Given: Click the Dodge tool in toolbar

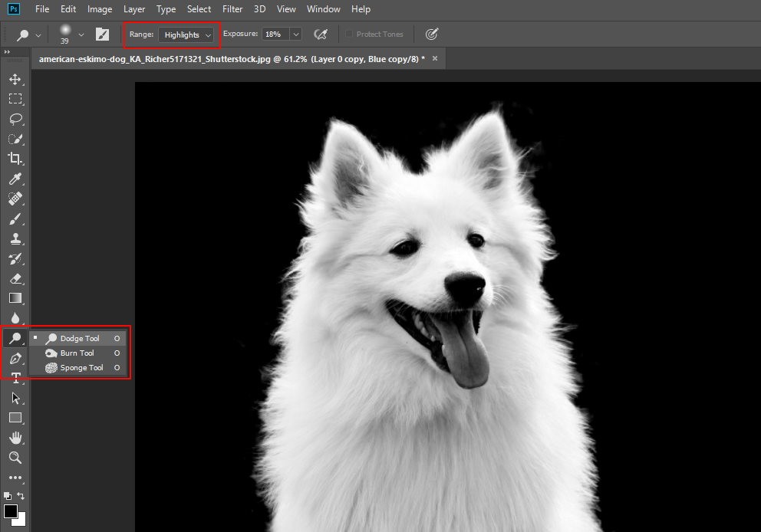Looking at the screenshot, I should (15, 338).
